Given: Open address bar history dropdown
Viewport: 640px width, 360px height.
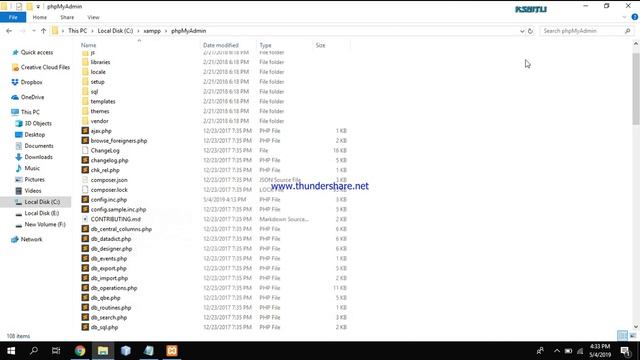Looking at the screenshot, I should click(522, 31).
